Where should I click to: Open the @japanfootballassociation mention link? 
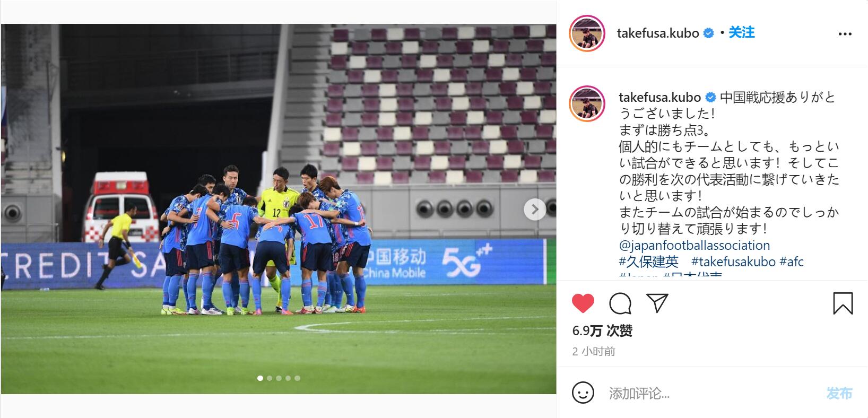coord(695,245)
